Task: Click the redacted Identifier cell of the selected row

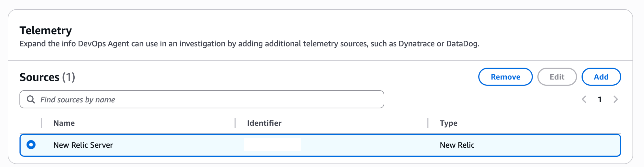Action: 272,145
